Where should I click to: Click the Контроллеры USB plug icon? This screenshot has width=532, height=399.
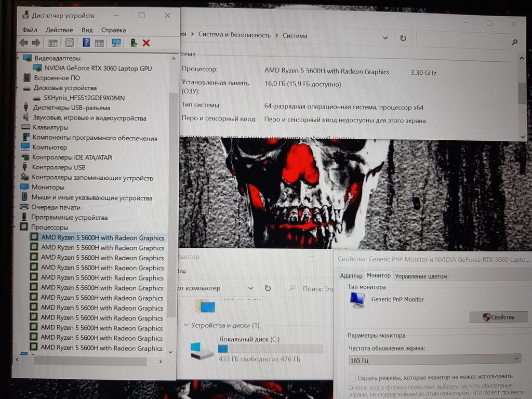pyautogui.click(x=25, y=167)
